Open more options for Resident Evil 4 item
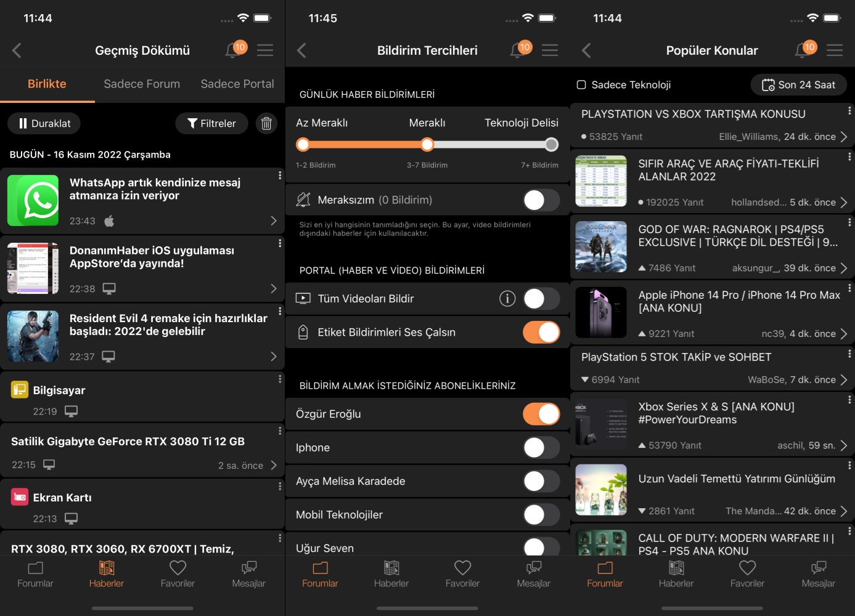The image size is (855, 616). pyautogui.click(x=280, y=311)
